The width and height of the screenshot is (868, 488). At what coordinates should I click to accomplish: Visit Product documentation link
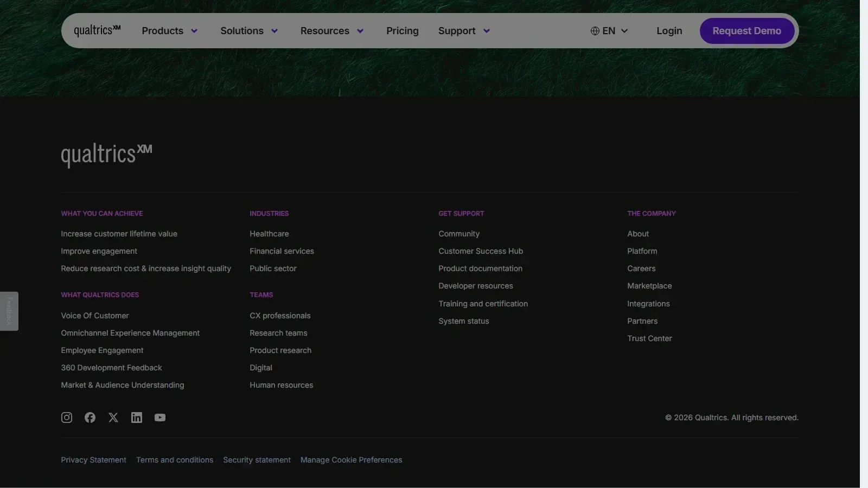point(480,268)
